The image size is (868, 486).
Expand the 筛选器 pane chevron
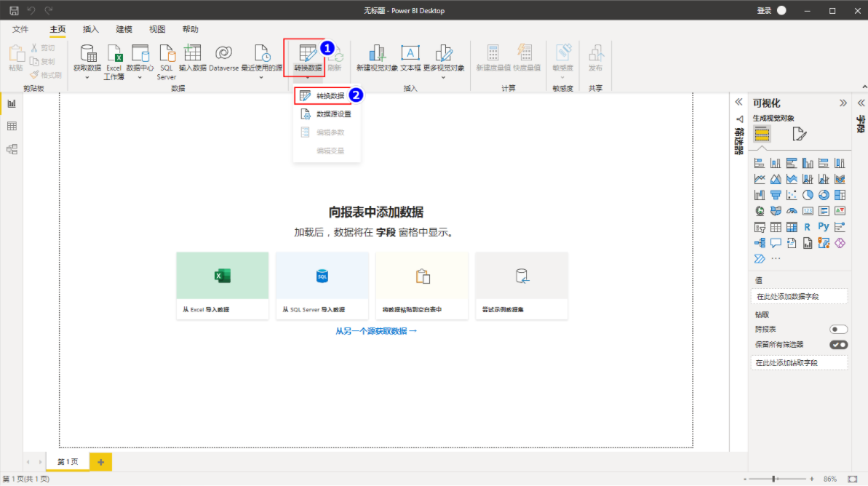click(738, 103)
